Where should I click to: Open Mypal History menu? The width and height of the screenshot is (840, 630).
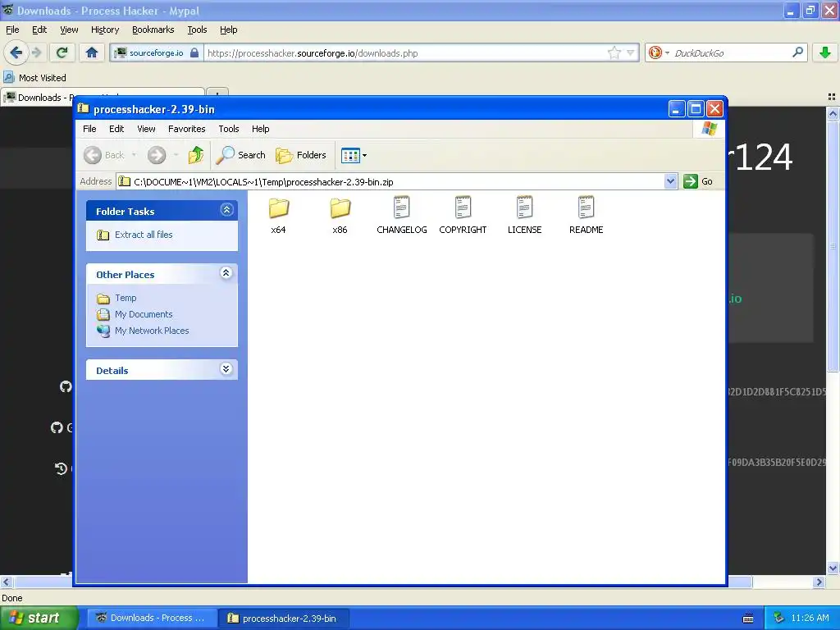coord(105,30)
